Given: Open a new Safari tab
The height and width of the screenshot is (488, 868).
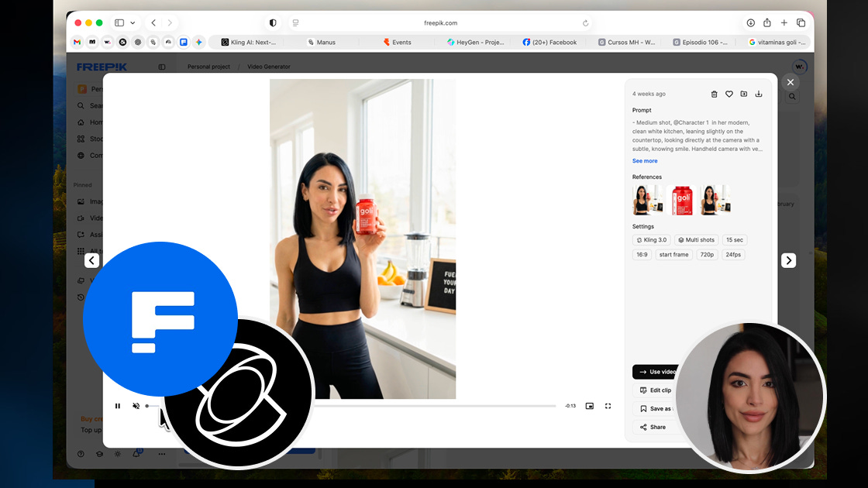Looking at the screenshot, I should (x=784, y=22).
